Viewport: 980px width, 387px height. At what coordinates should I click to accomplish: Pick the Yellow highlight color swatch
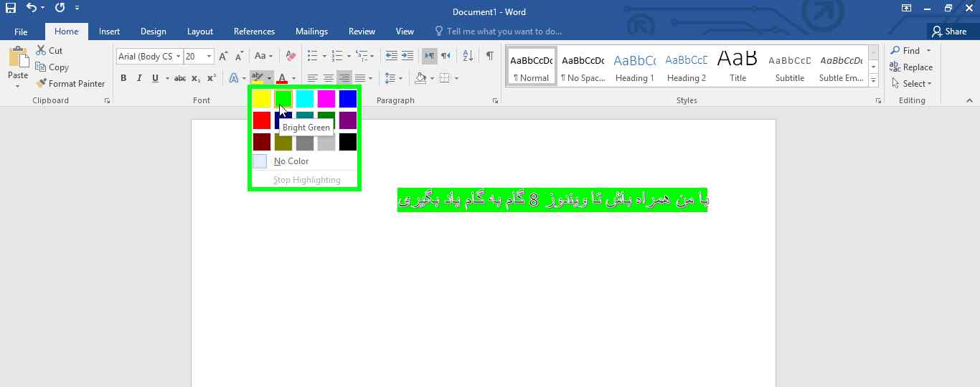click(x=262, y=99)
